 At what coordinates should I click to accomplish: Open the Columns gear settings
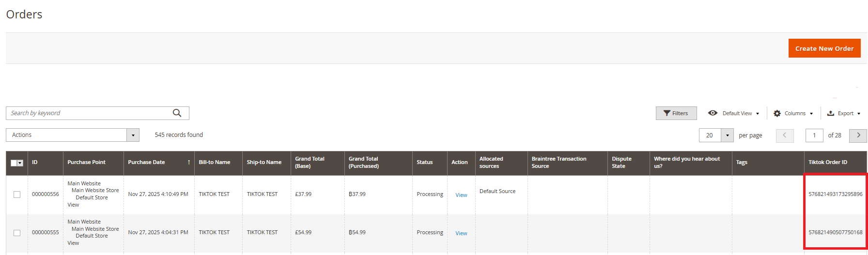point(777,113)
